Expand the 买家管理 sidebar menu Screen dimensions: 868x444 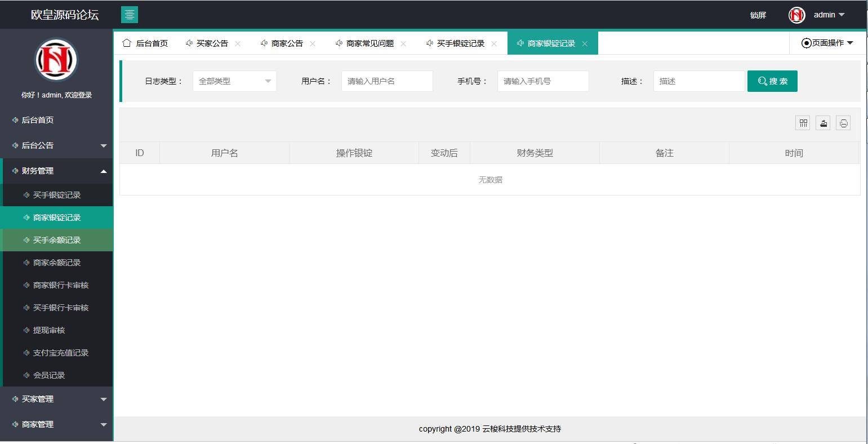pos(56,399)
